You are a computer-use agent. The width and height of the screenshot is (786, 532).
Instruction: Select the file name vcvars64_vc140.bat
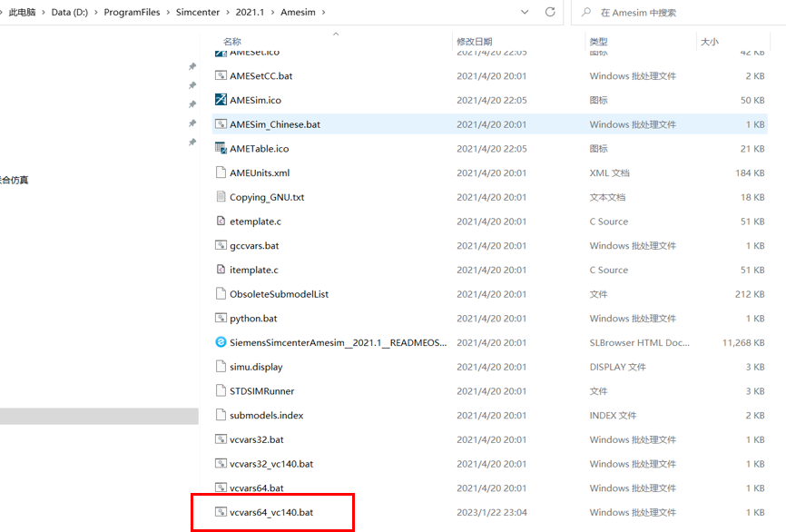click(271, 512)
